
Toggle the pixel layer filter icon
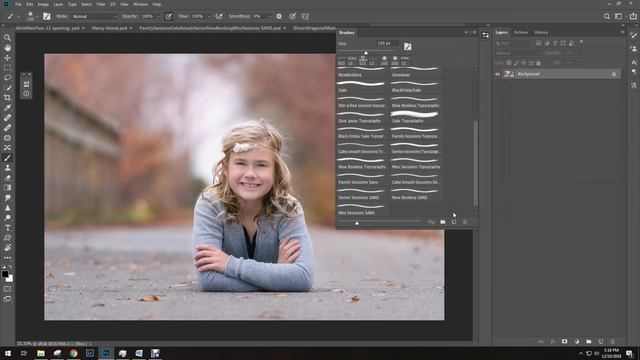click(x=539, y=43)
